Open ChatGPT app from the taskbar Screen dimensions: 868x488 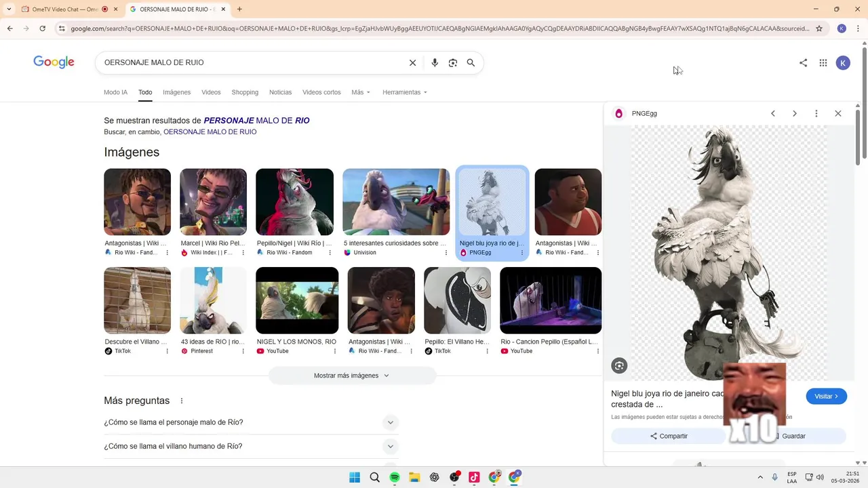pyautogui.click(x=435, y=477)
